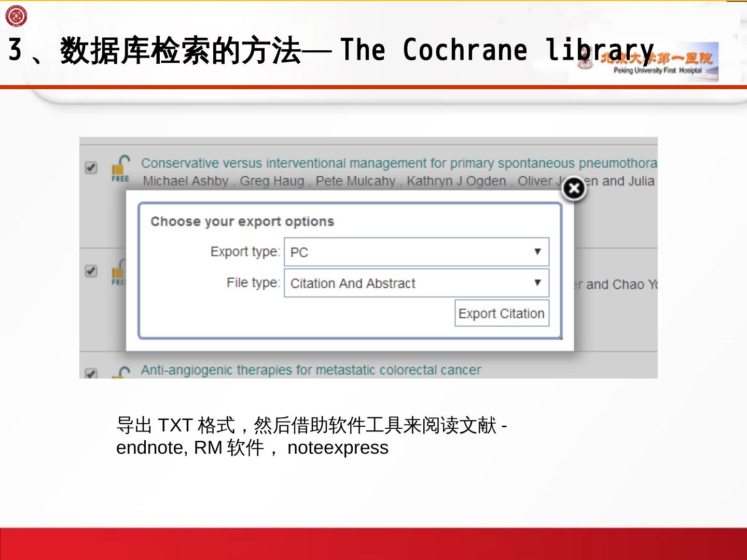Open the File type dropdown
Viewport: 747px width, 560px height.
417,283
